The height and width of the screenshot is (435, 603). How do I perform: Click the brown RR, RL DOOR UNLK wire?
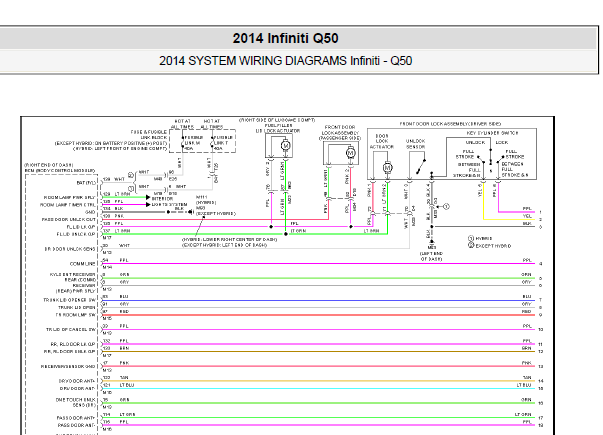(318, 352)
